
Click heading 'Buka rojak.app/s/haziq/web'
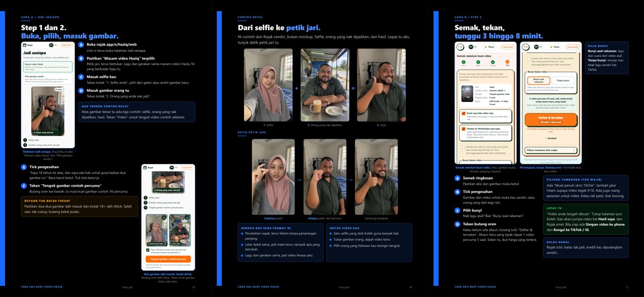pyautogui.click(x=111, y=45)
